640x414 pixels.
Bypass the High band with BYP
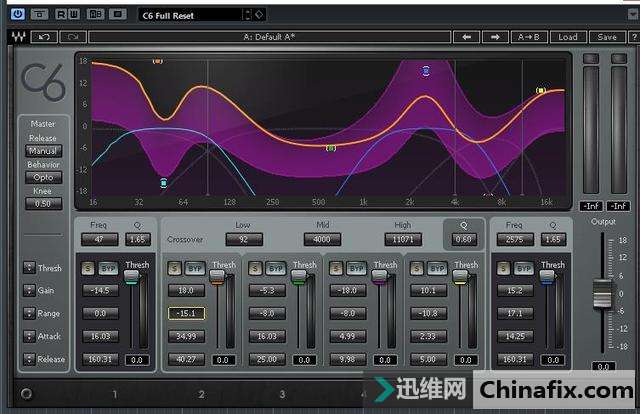point(437,268)
